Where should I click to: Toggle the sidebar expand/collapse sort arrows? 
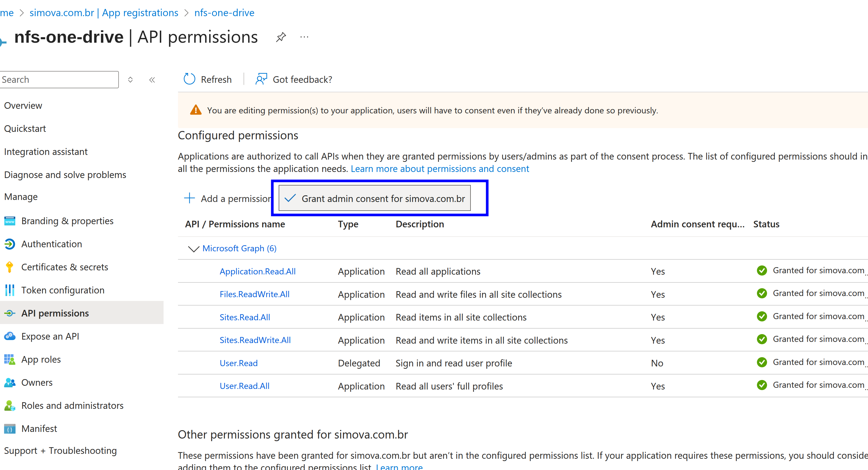tap(130, 80)
